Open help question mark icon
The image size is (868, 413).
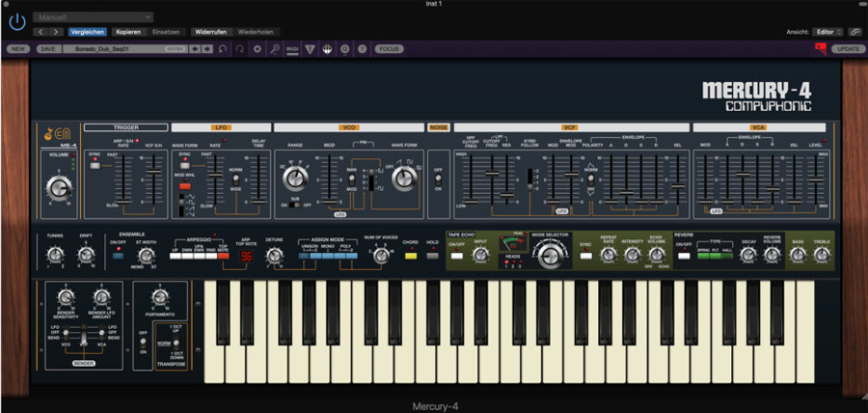[x=362, y=49]
